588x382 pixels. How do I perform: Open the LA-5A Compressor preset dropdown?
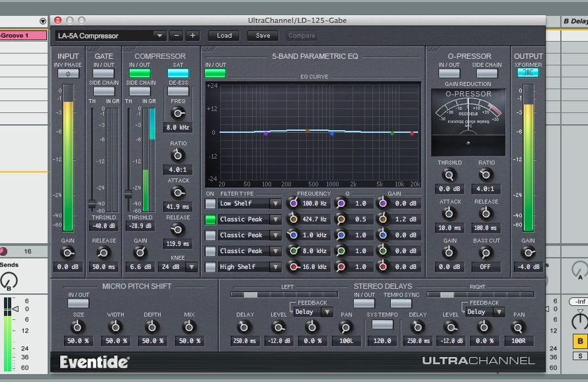coord(110,36)
